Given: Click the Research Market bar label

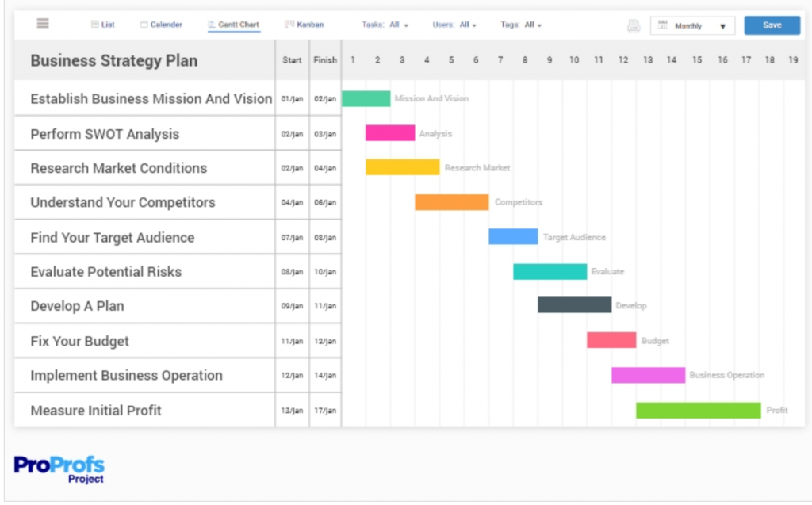Looking at the screenshot, I should tap(477, 168).
